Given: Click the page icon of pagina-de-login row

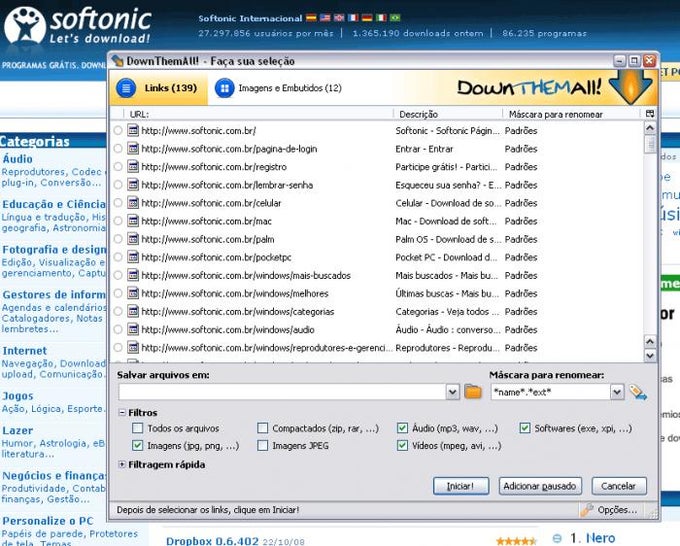Looking at the screenshot, I should pyautogui.click(x=133, y=148).
